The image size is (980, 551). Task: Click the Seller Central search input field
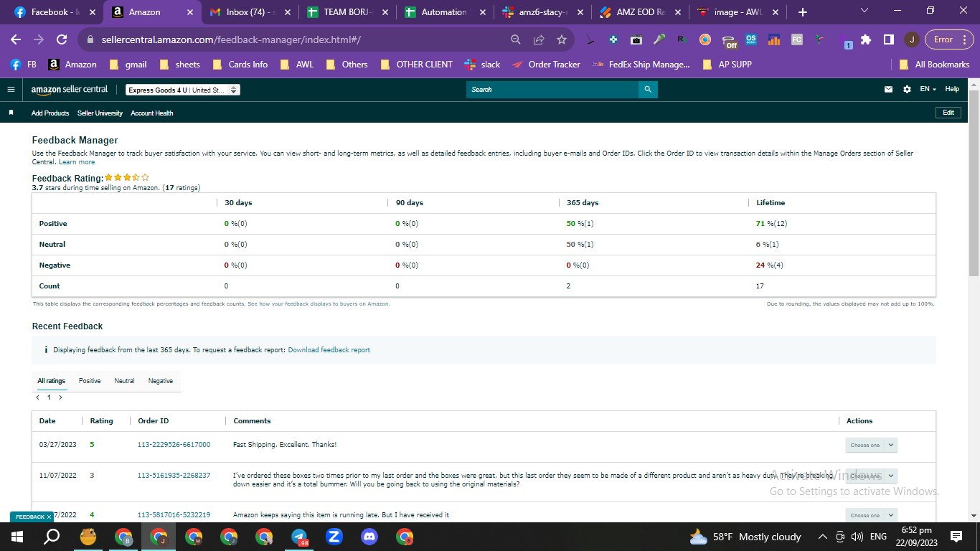552,90
